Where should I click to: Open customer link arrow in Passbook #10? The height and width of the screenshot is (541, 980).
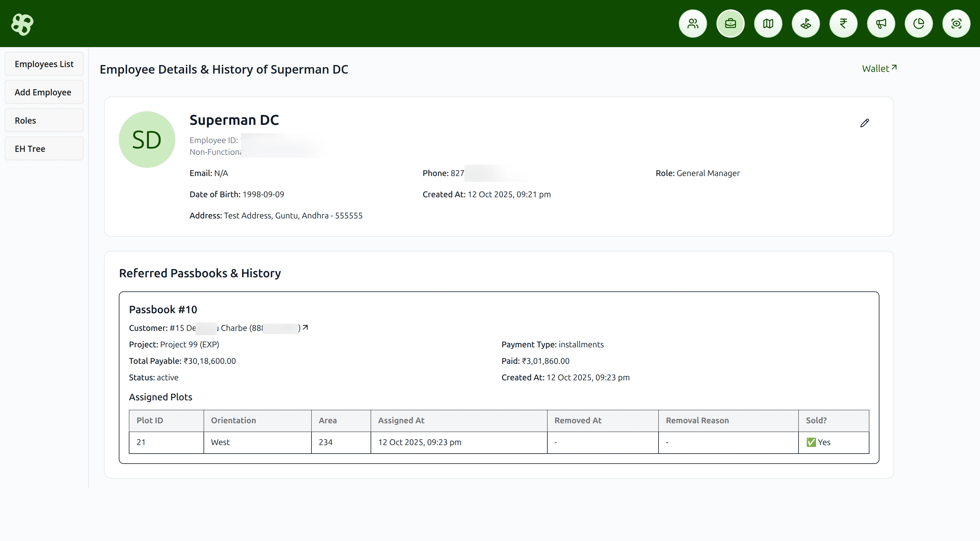click(x=305, y=327)
